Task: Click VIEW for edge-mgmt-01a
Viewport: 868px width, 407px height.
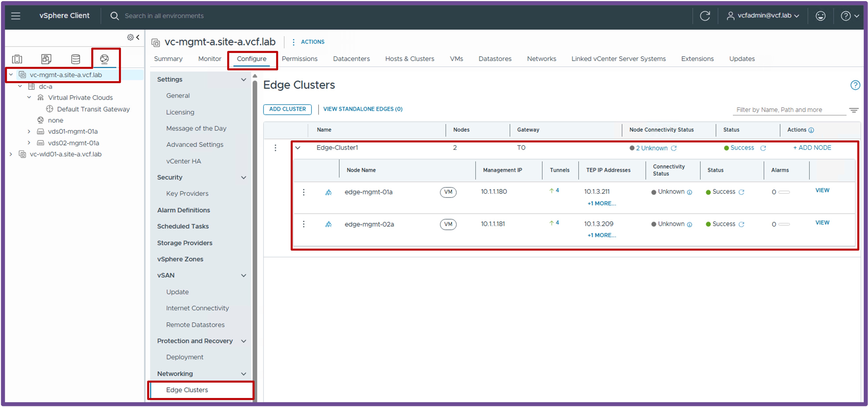Action: (822, 191)
